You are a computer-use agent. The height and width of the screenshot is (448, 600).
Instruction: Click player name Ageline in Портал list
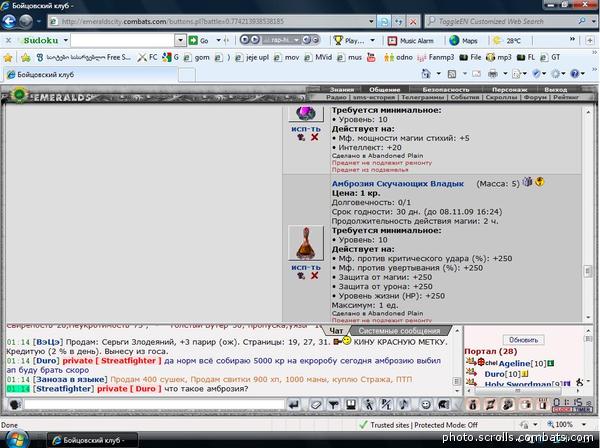tap(514, 363)
